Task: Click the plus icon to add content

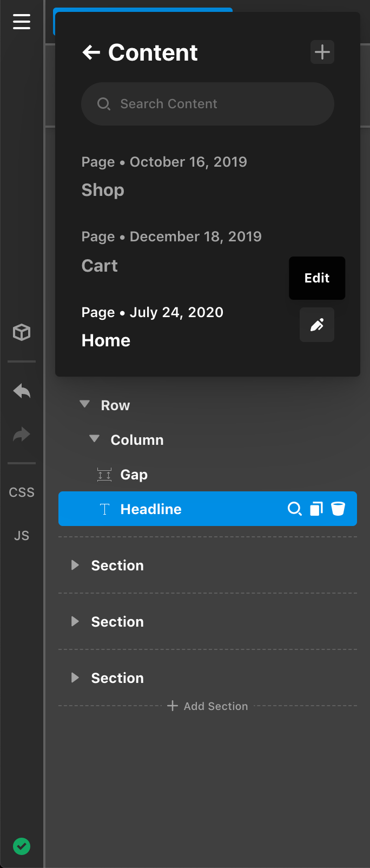Action: pyautogui.click(x=322, y=52)
